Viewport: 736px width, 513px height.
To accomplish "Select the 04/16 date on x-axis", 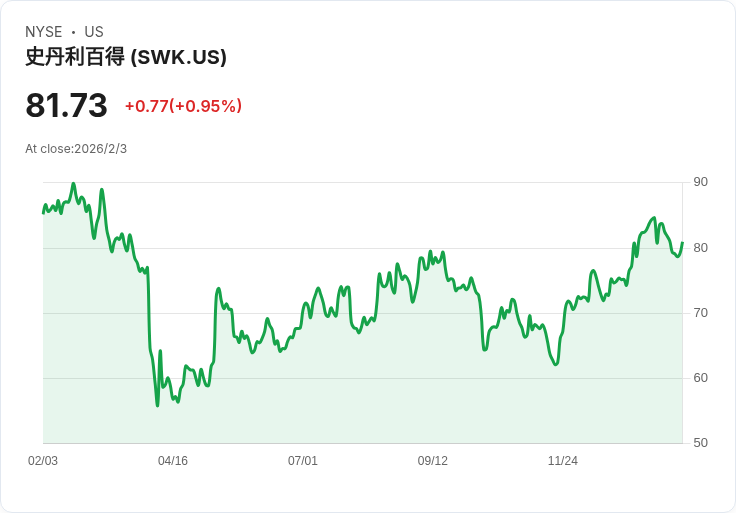I will pyautogui.click(x=173, y=461).
